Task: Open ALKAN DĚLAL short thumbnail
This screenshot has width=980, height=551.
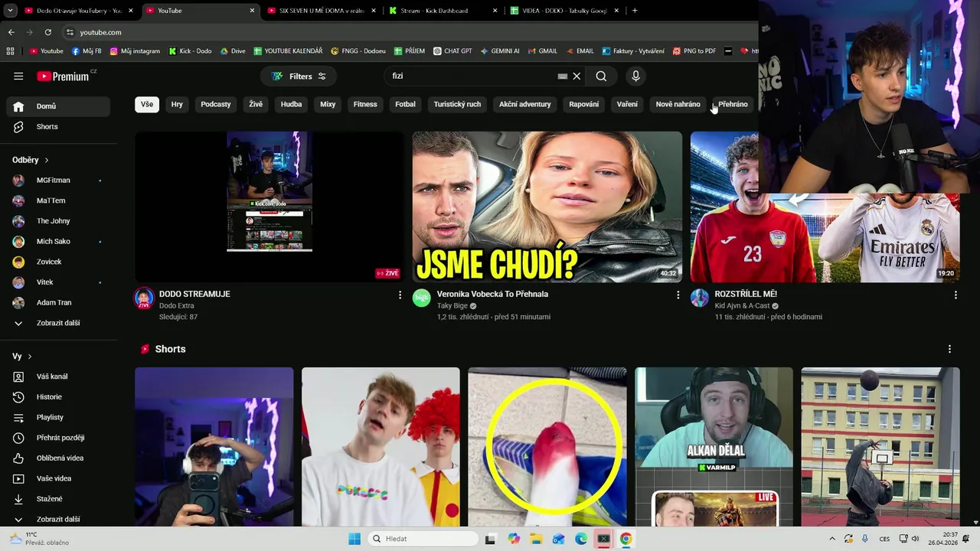Action: pos(714,447)
